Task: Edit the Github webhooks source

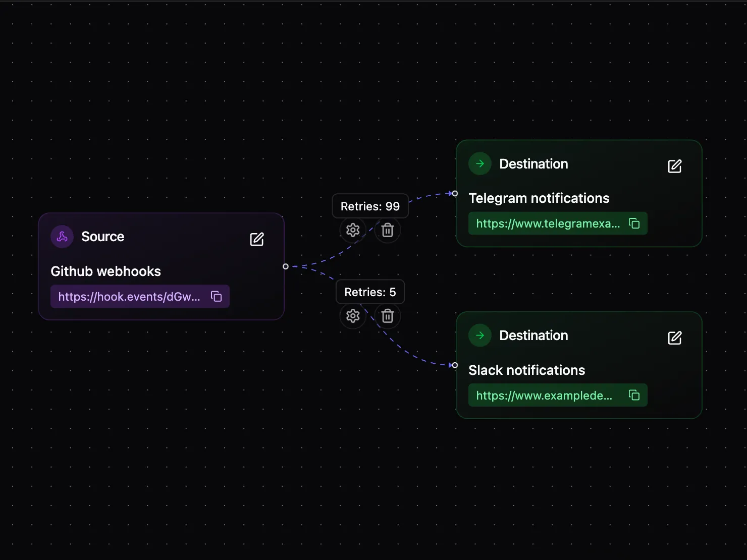Action: [x=257, y=239]
